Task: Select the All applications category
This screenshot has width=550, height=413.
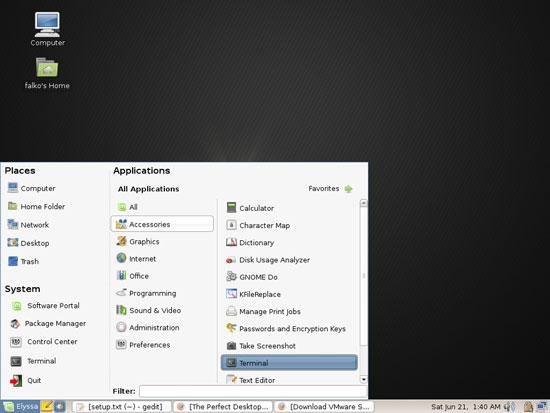Action: click(x=162, y=207)
